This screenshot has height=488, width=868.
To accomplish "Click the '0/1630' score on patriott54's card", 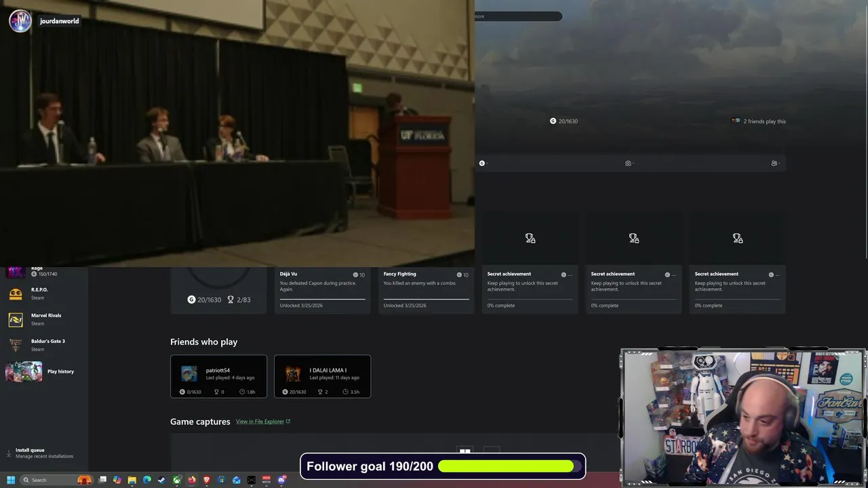I will (194, 392).
